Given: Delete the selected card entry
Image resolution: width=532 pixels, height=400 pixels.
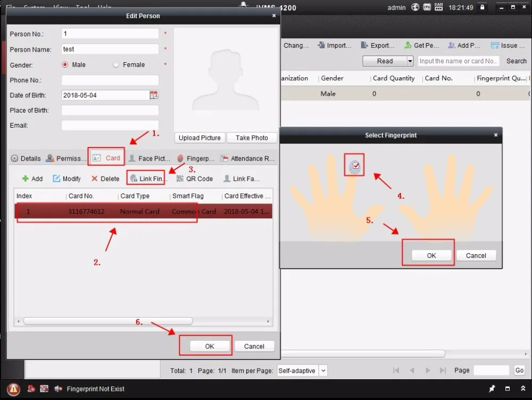Looking at the screenshot, I should [x=105, y=178].
